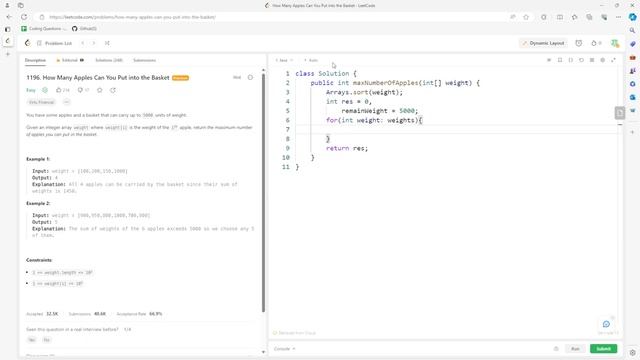Screen dimensions: 640x360
Task: Open the Problem List panel
Action: click(54, 43)
